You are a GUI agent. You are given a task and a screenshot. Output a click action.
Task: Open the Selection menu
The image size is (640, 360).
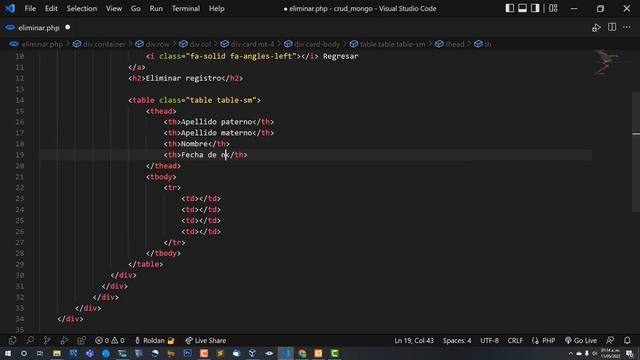click(x=82, y=9)
